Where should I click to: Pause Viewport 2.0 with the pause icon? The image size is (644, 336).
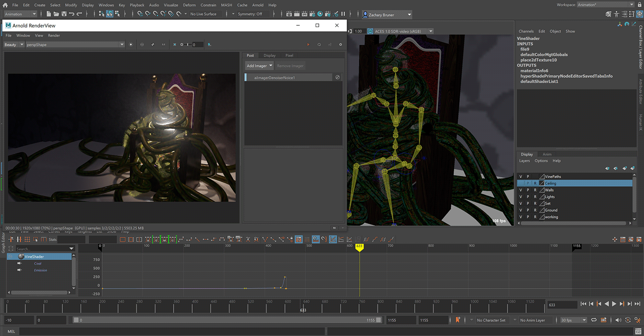click(x=343, y=14)
